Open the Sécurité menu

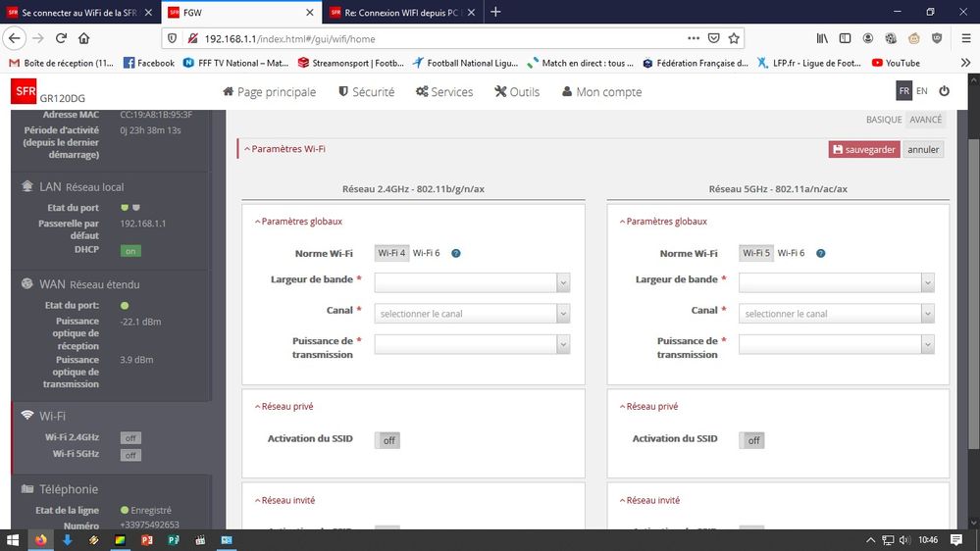366,92
